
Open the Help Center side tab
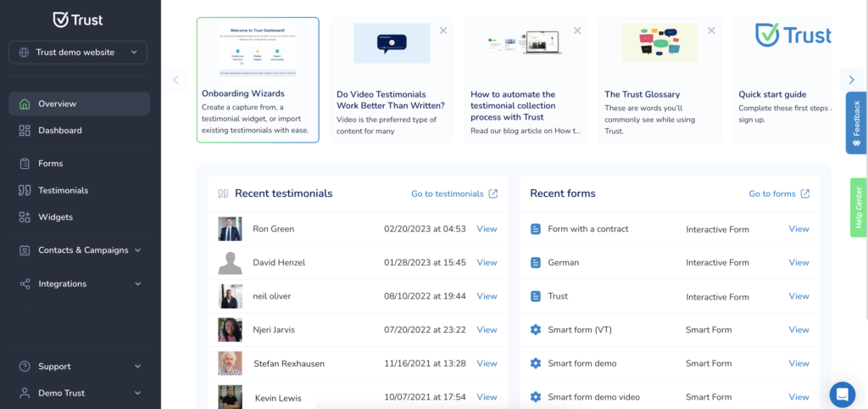859,207
